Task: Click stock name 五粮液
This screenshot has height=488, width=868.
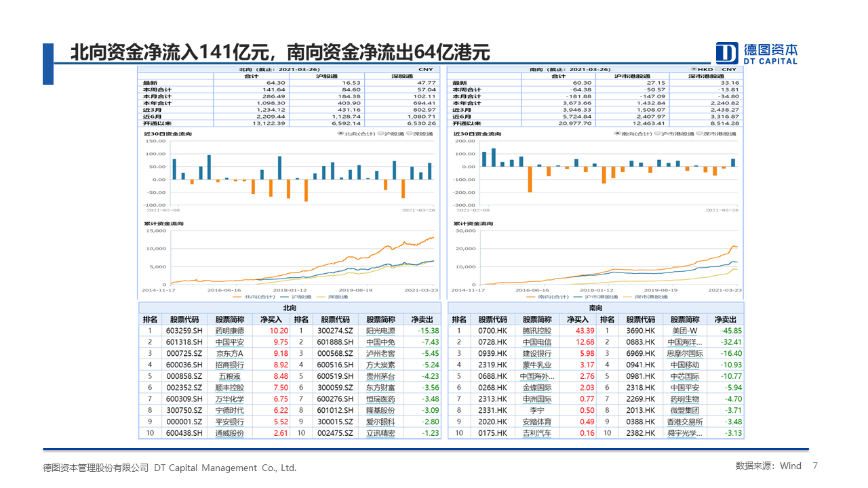Action: click(229, 376)
